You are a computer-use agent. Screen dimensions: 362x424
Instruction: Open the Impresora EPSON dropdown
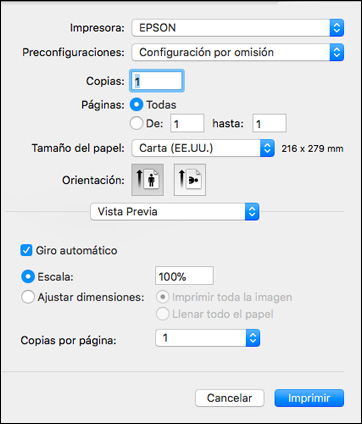(x=238, y=28)
